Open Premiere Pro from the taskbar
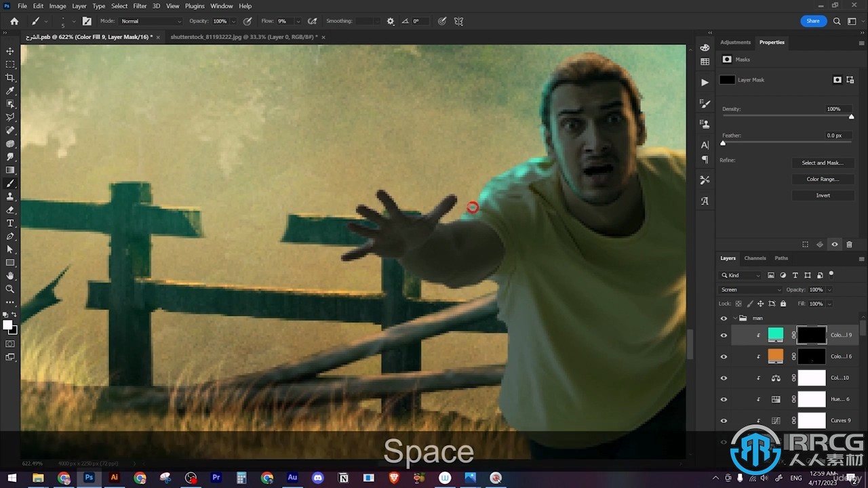The image size is (868, 488). [216, 478]
